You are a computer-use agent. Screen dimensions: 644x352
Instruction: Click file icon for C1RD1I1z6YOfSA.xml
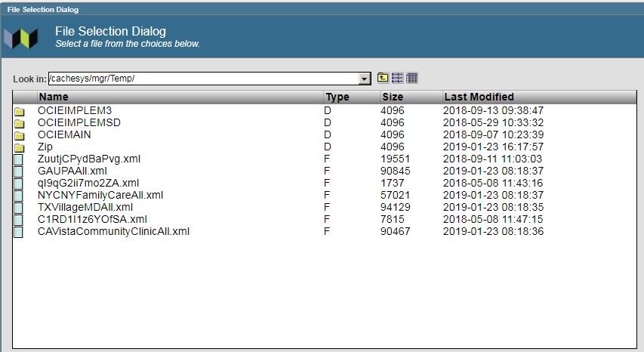coord(18,220)
